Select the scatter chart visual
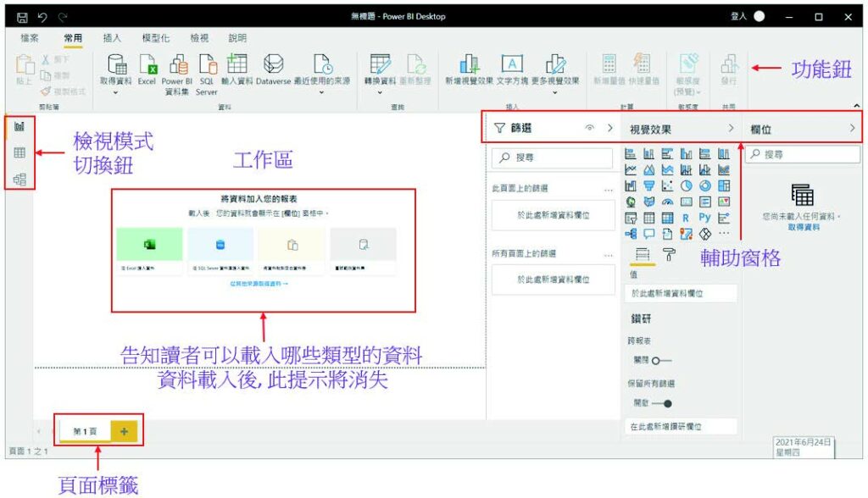Image resolution: width=868 pixels, height=498 pixels. click(x=668, y=186)
